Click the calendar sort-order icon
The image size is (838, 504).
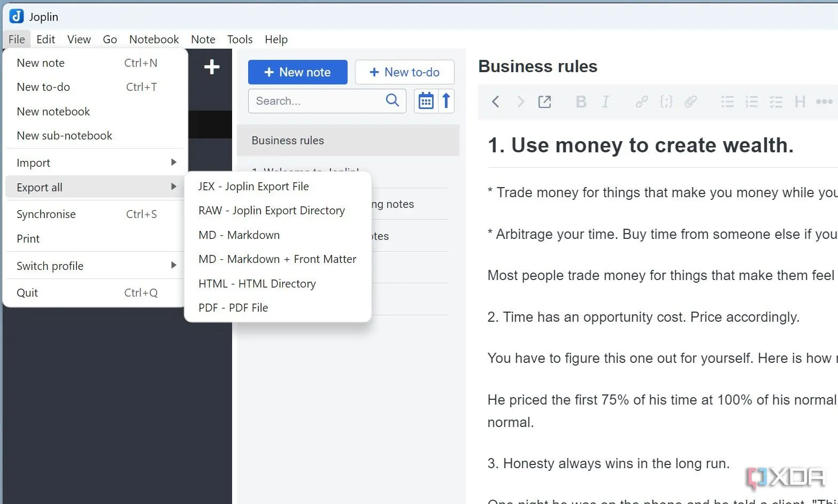pos(426,100)
